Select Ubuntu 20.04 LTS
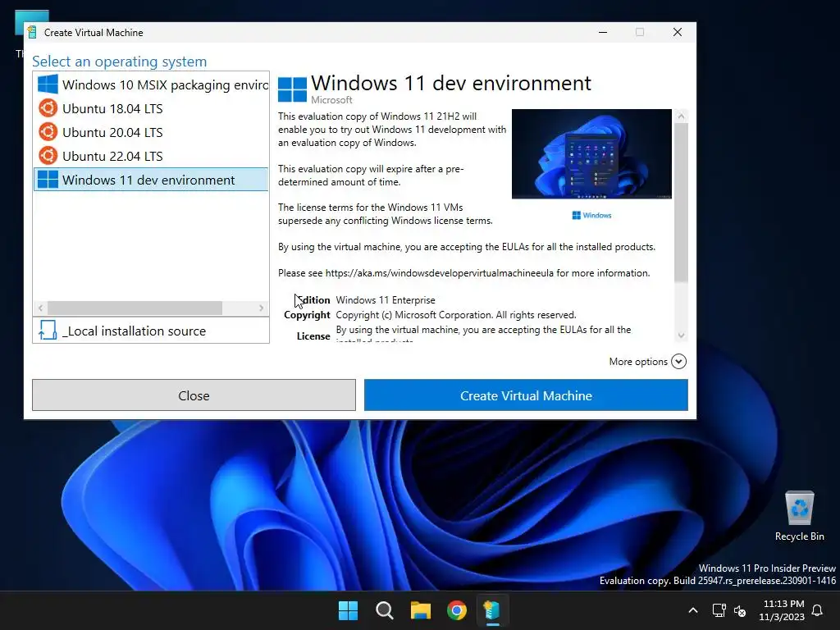The image size is (840, 630). 151,132
